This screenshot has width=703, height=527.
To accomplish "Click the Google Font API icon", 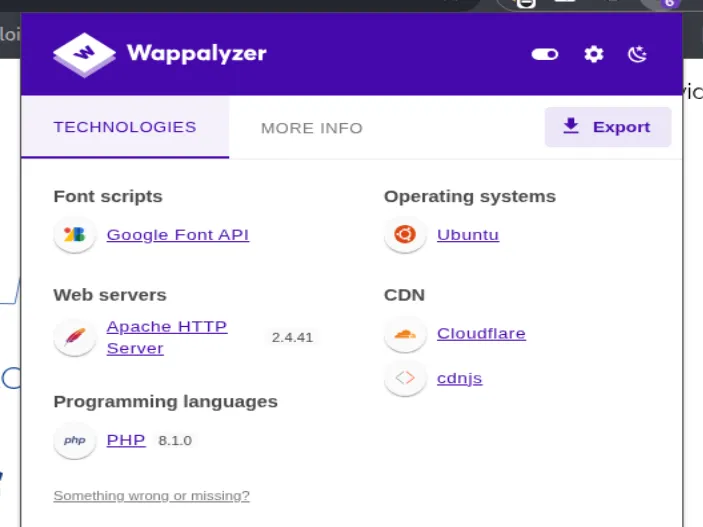I will click(x=74, y=235).
